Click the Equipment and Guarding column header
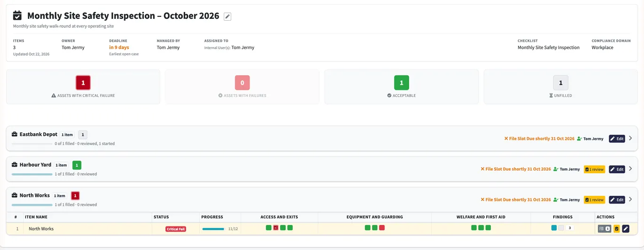Screen dimensions: 644x250 (375, 217)
